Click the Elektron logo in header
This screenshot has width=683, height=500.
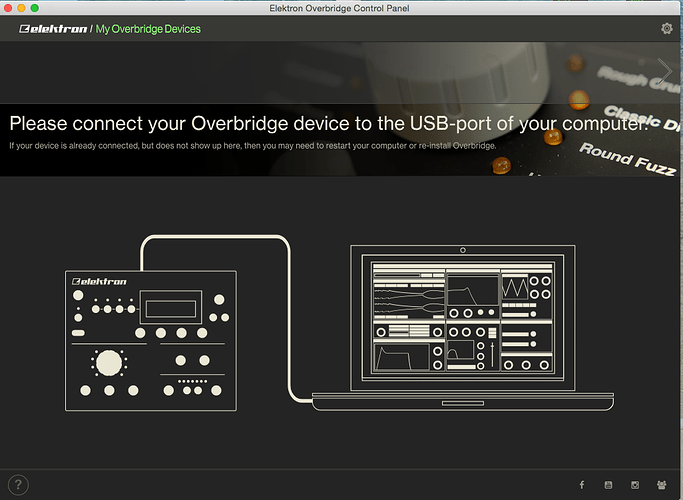click(53, 29)
